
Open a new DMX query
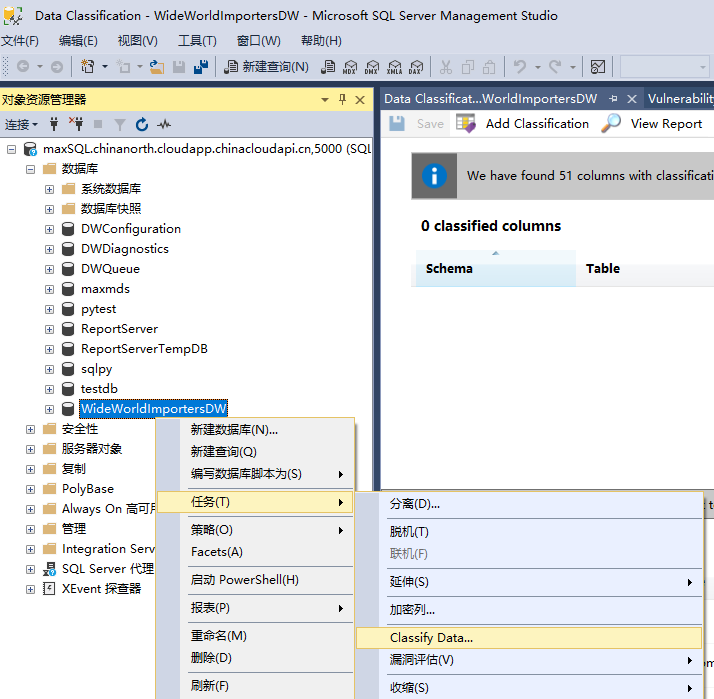click(x=372, y=67)
